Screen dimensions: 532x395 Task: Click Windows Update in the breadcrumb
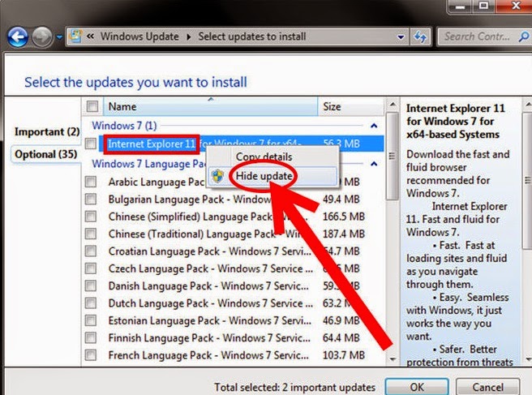coord(139,36)
